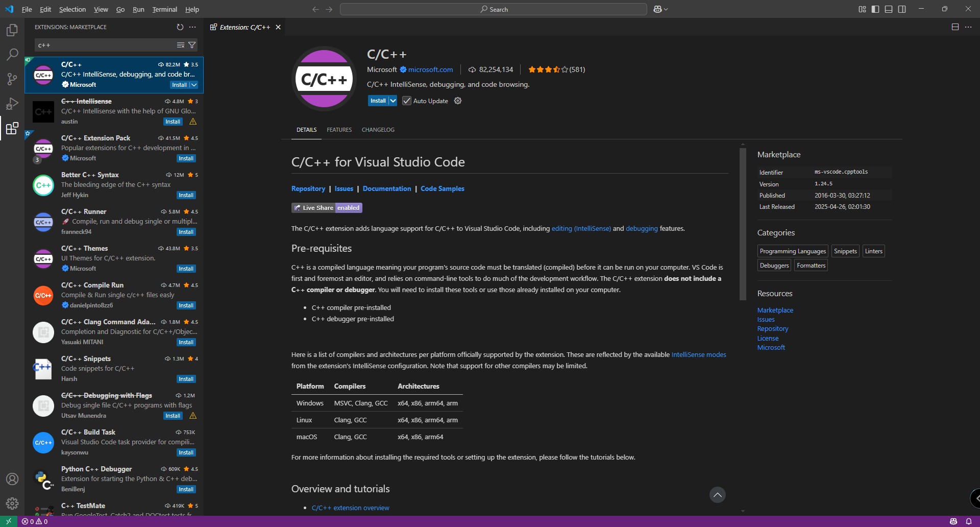Open Copilot dropdown chevron in title bar
The image size is (980, 527).
tap(666, 9)
